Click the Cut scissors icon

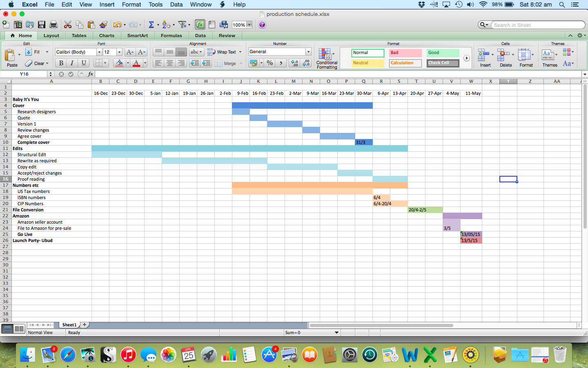(68, 25)
